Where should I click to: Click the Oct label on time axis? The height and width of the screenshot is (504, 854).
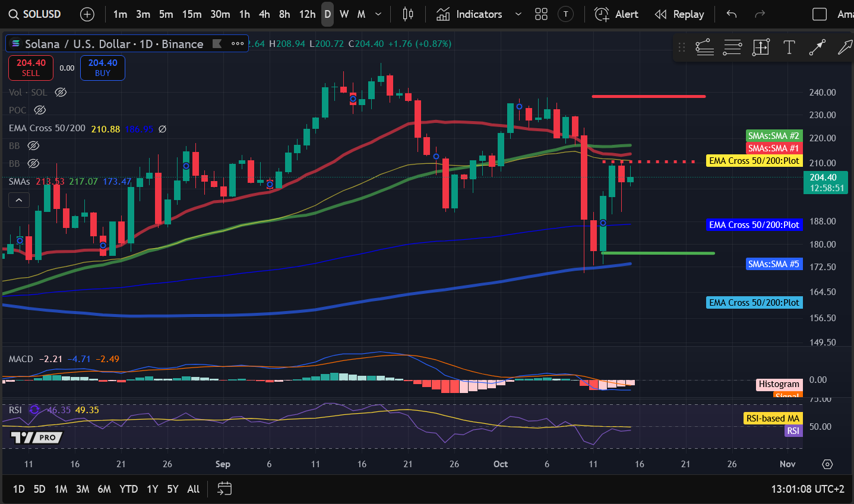tap(501, 464)
